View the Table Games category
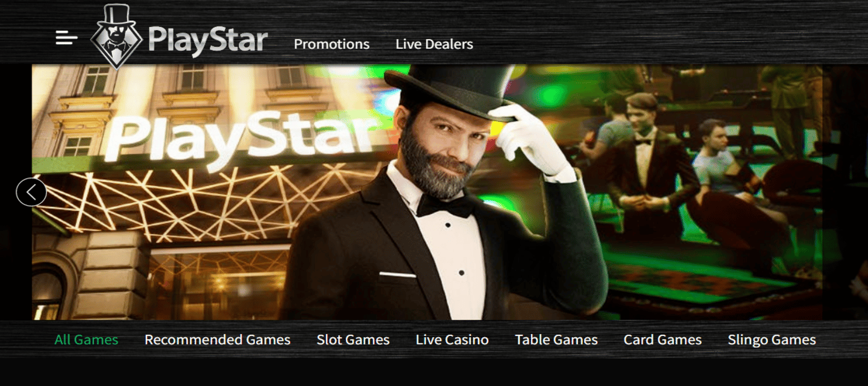The width and height of the screenshot is (868, 386). 556,340
